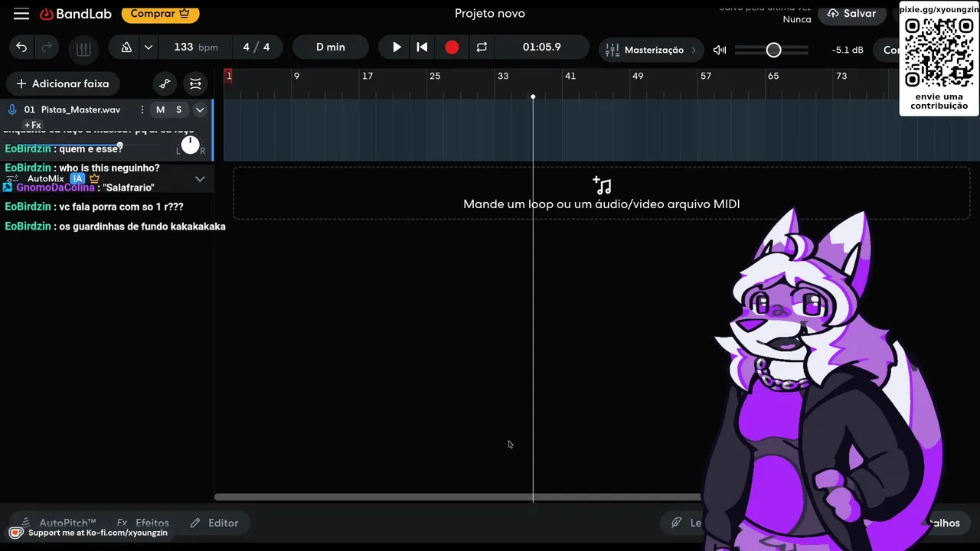Mute the Pistas_Master.wav track
Screen dimensions: 980x551
click(x=160, y=109)
